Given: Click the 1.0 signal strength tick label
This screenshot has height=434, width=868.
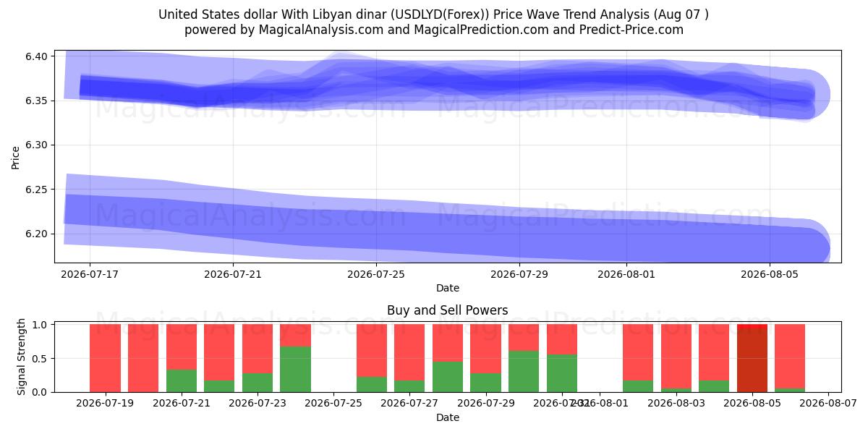Looking at the screenshot, I should click(41, 325).
